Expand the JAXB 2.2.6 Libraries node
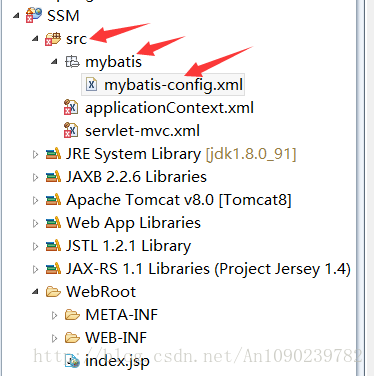This screenshot has height=376, width=374. point(35,177)
